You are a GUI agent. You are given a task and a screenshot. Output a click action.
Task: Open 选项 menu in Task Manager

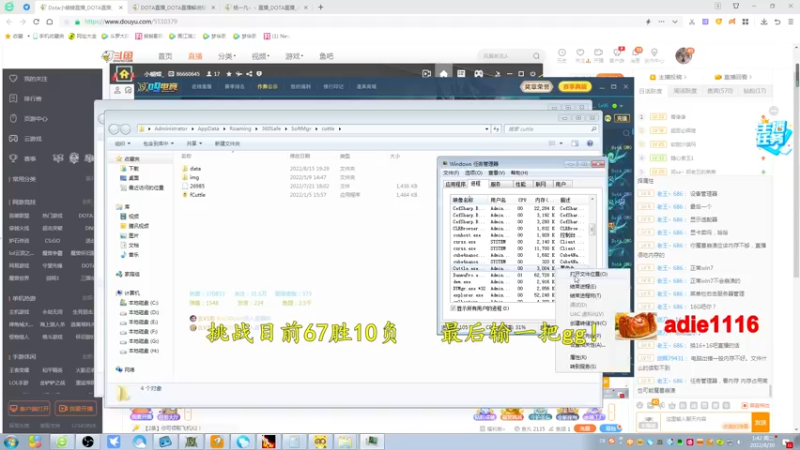[473, 173]
